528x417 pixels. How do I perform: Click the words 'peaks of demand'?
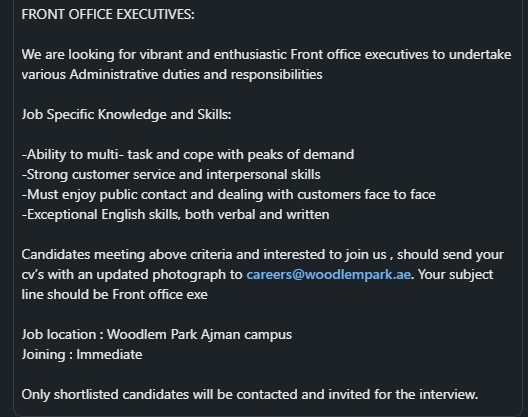pos(301,155)
